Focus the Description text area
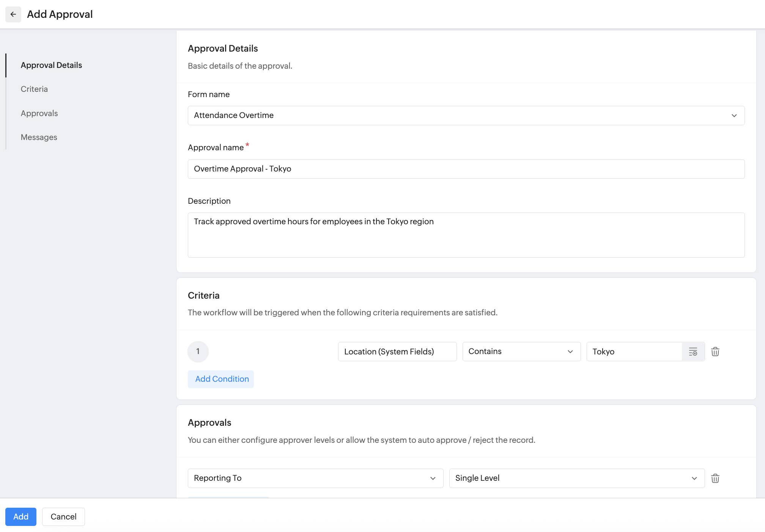765x532 pixels. tap(466, 235)
